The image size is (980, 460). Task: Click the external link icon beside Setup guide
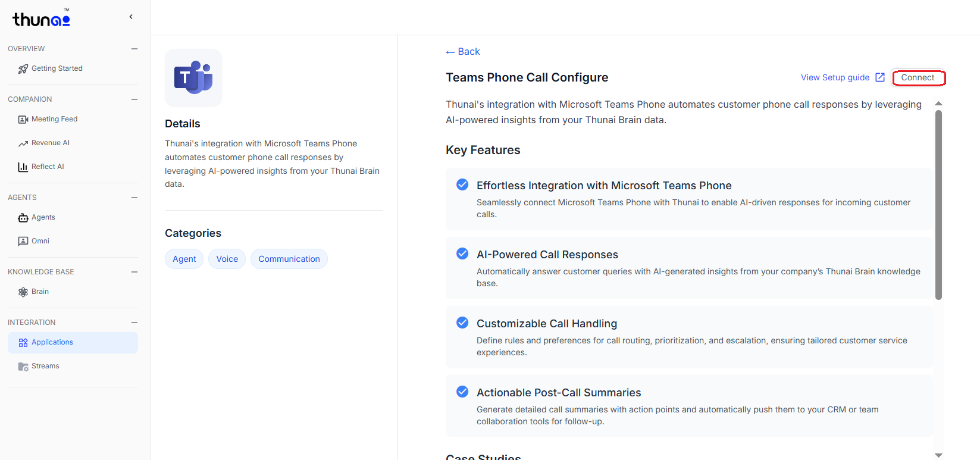[880, 77]
